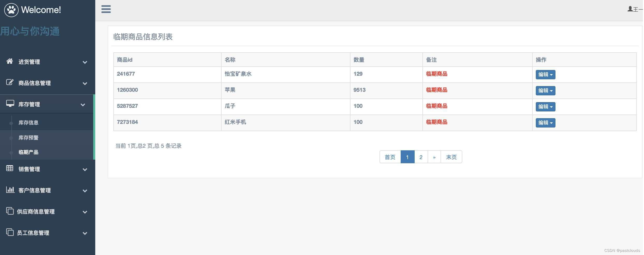This screenshot has width=644, height=255.
Task: Open 编辑 dropdown for 苹果
Action: 545,91
